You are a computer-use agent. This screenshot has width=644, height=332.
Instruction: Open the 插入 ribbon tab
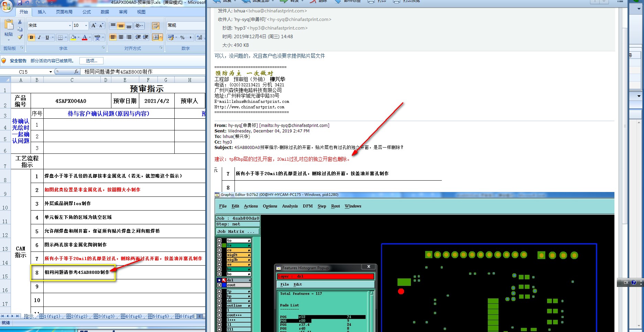(42, 12)
